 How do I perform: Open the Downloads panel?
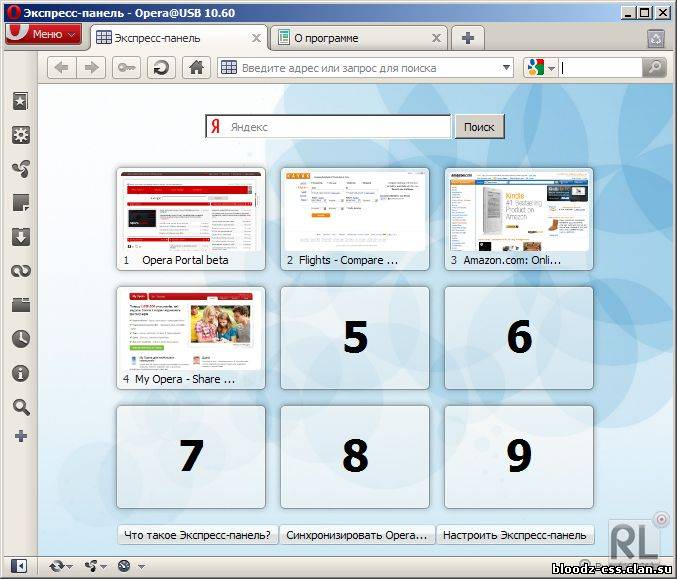(x=21, y=237)
